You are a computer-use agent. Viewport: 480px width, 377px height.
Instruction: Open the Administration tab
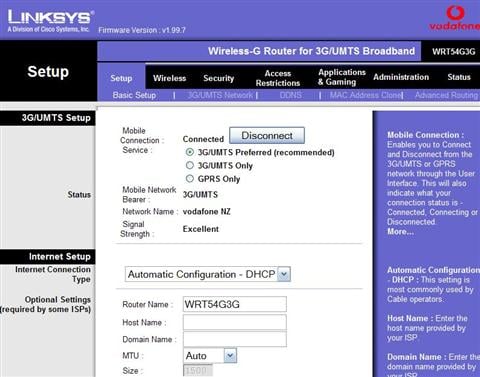click(401, 77)
